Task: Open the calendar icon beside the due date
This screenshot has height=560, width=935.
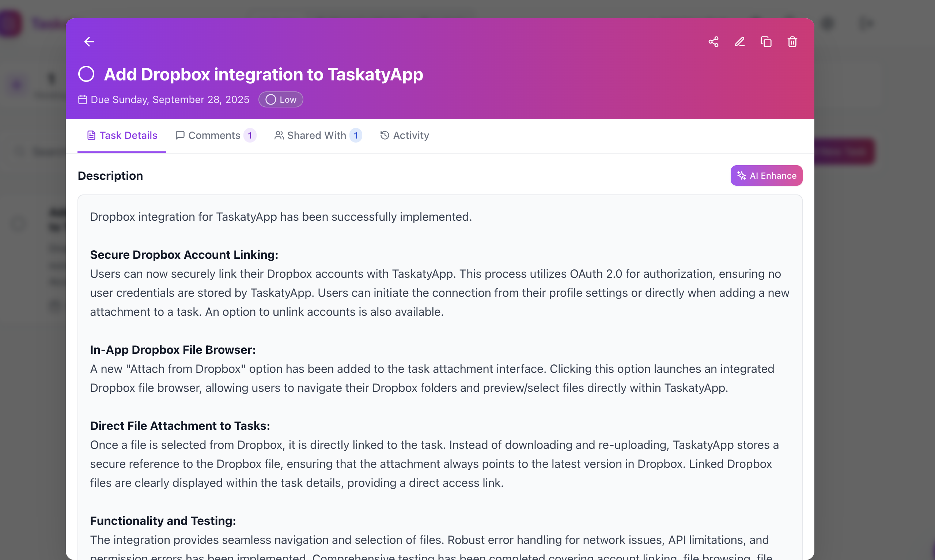Action: tap(83, 100)
